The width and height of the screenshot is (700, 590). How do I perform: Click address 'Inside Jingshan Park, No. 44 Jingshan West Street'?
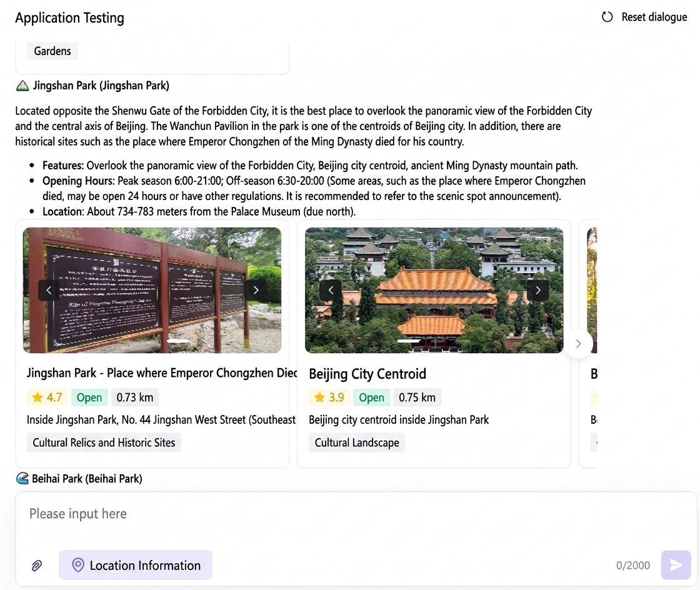point(161,419)
